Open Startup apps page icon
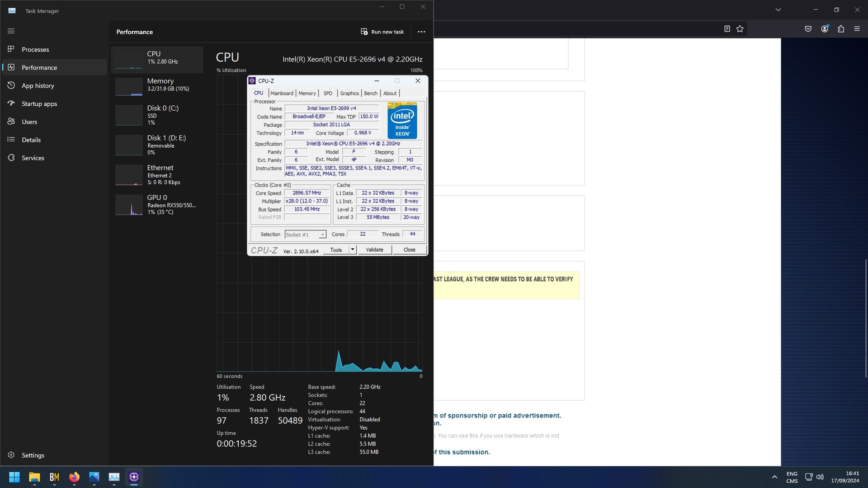Screen dimensions: 868x488 (x=11, y=103)
